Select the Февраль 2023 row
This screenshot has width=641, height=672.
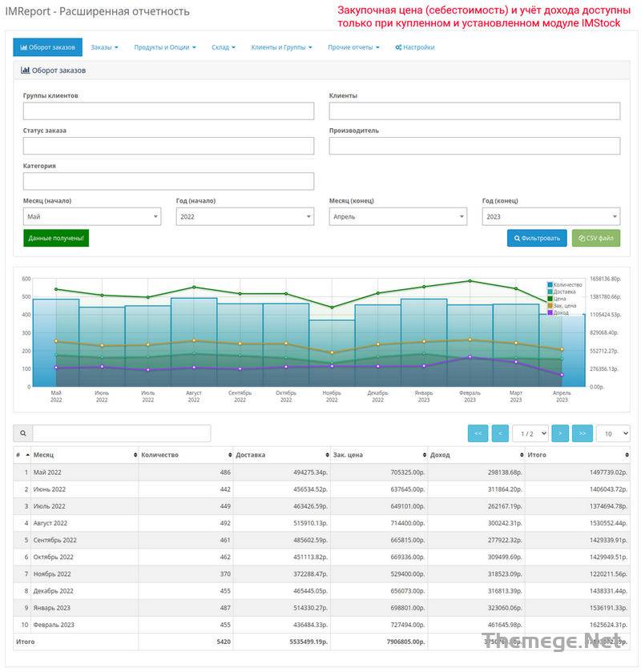tap(321, 625)
